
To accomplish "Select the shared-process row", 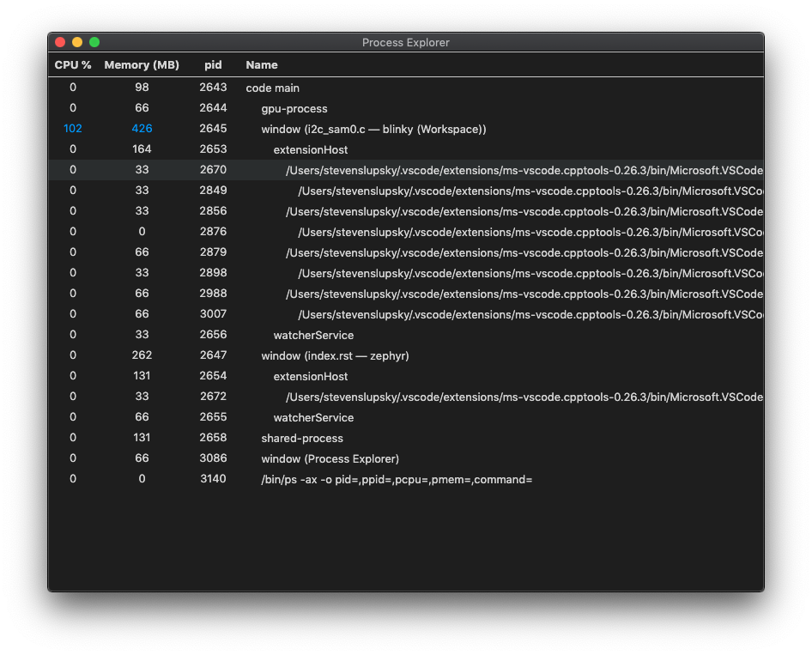I will click(292, 438).
